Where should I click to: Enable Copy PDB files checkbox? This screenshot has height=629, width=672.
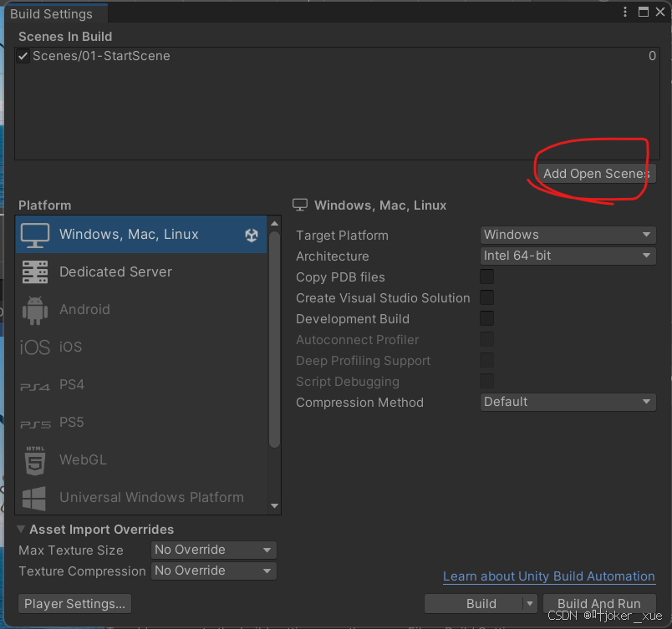486,276
